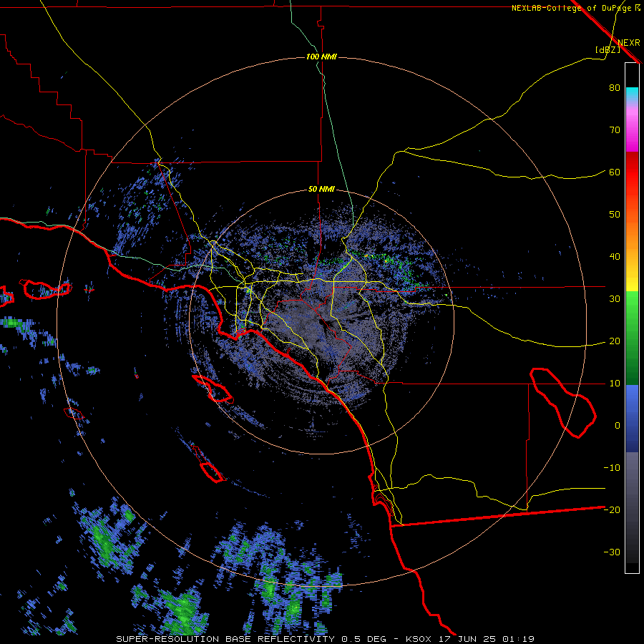
Task: Click the 50 dBZ scale value
Action: pyautogui.click(x=615, y=215)
